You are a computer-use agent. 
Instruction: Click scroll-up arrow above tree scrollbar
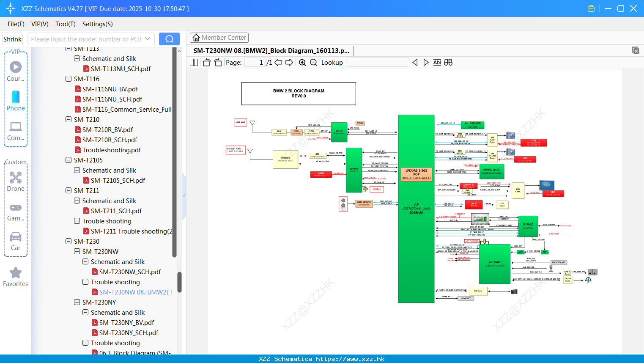click(x=179, y=51)
